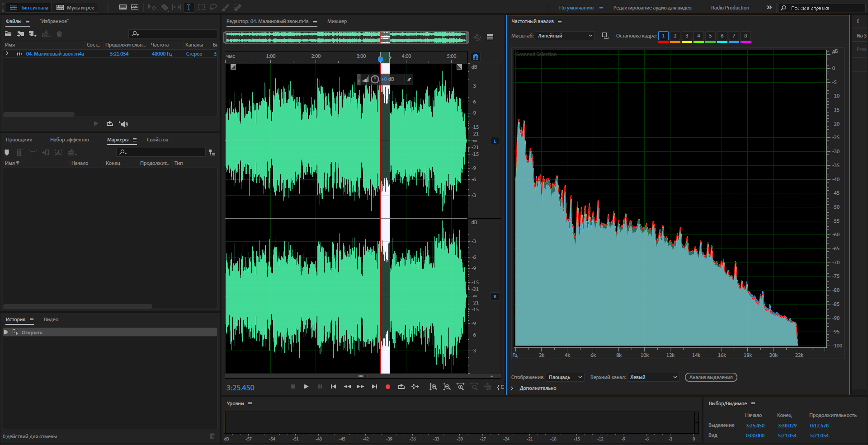Open the Отображение dropdown showing Площадь
Screen dimensions: 868x445
point(565,377)
